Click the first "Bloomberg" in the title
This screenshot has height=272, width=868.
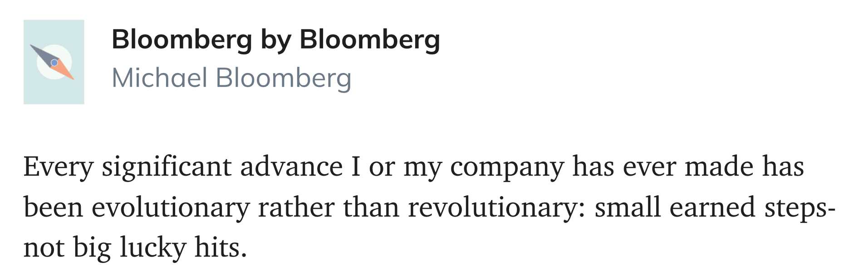182,39
